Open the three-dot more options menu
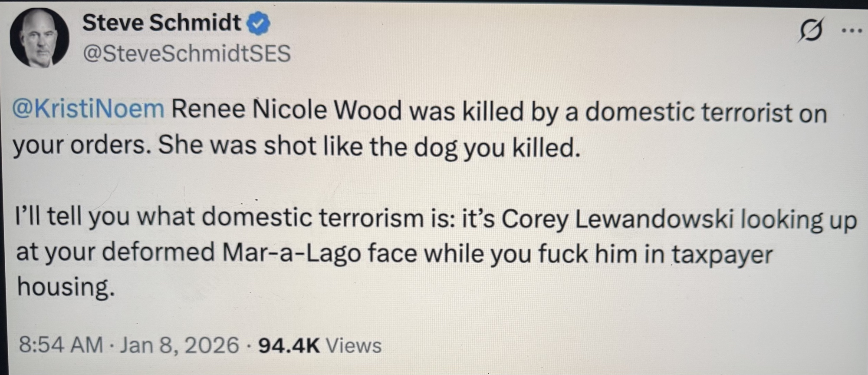The width and height of the screenshot is (868, 375). click(x=852, y=30)
